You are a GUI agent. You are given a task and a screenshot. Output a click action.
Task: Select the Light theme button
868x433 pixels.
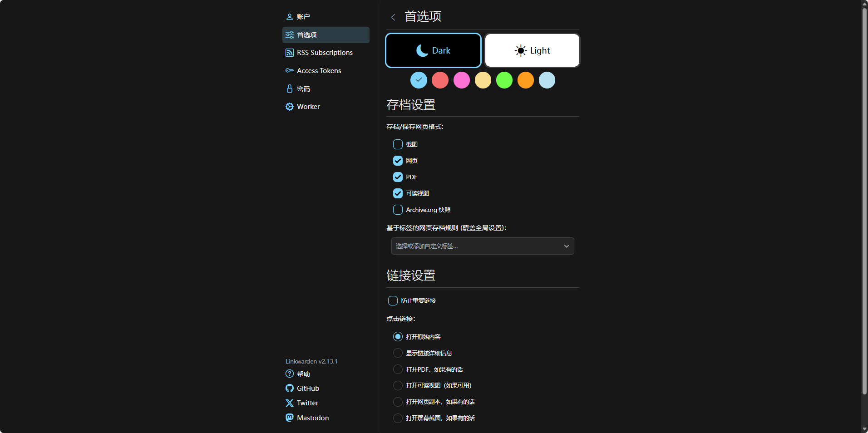(532, 50)
